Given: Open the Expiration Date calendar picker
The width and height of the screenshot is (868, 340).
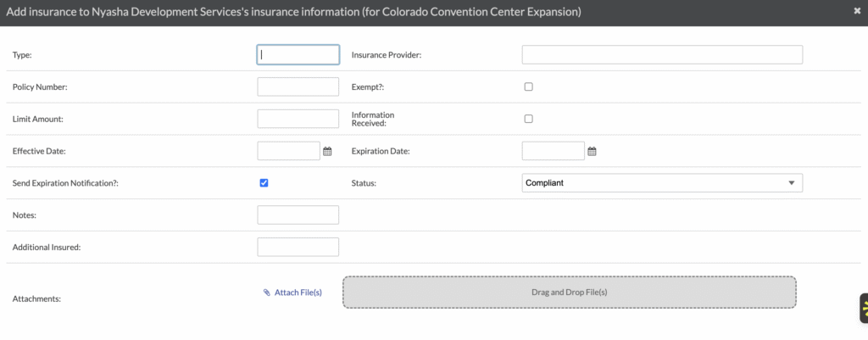Looking at the screenshot, I should tap(593, 151).
